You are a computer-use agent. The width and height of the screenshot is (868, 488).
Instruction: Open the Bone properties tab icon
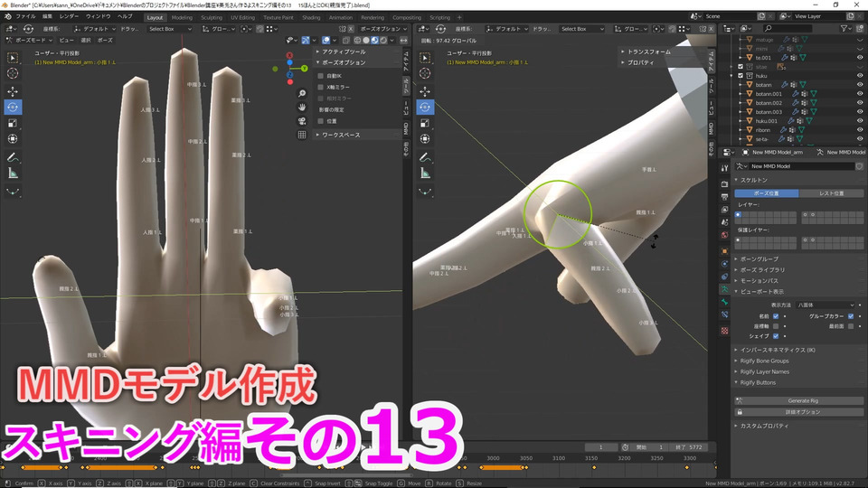[724, 302]
